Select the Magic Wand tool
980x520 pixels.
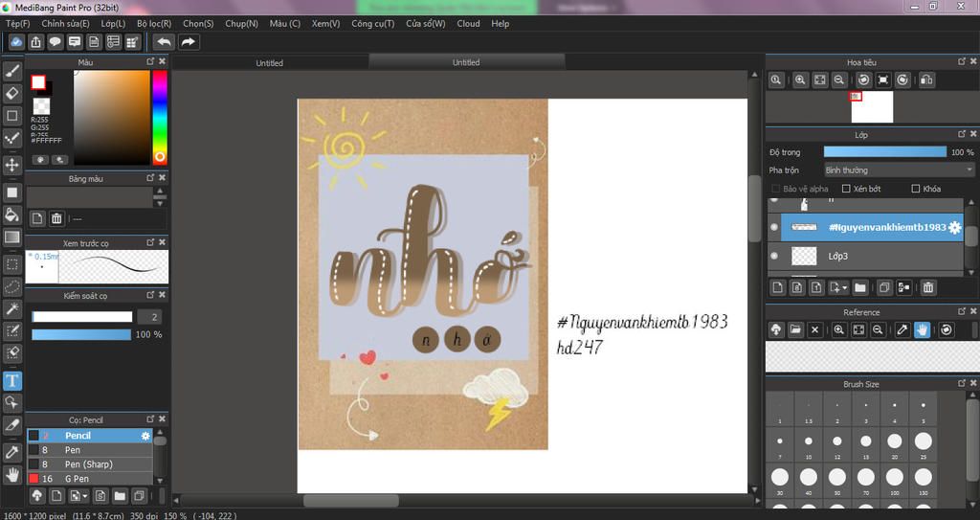pyautogui.click(x=11, y=308)
